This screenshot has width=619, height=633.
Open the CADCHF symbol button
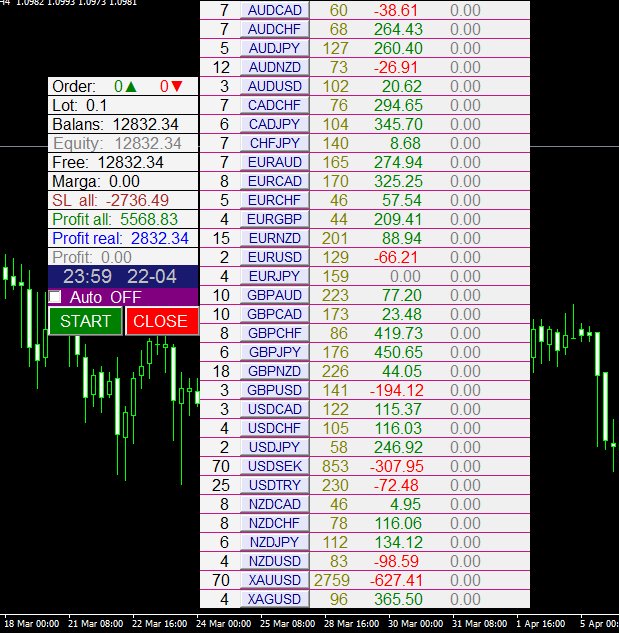[275, 105]
